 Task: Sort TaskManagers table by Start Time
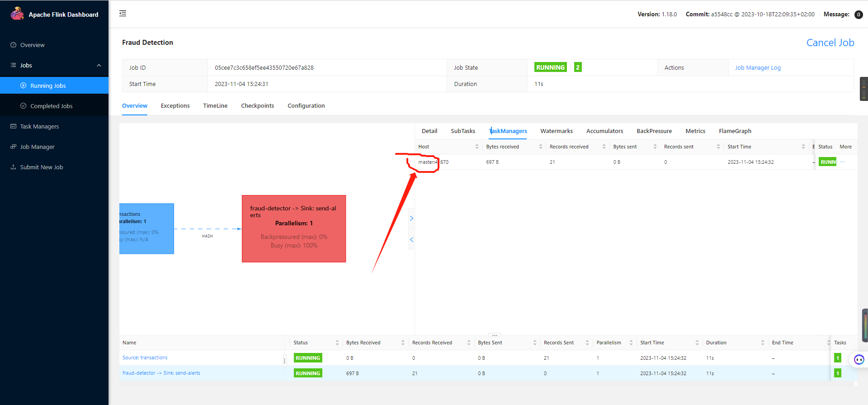[803, 147]
